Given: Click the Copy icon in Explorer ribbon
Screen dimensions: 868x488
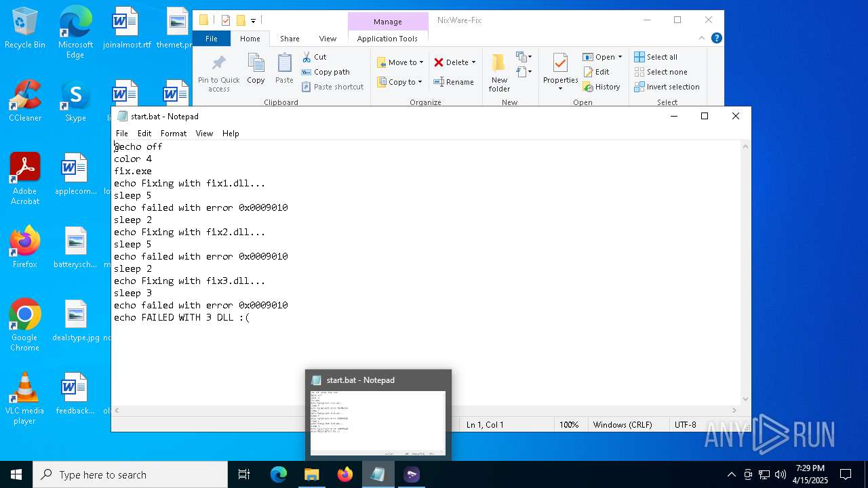Looking at the screenshot, I should (x=256, y=69).
